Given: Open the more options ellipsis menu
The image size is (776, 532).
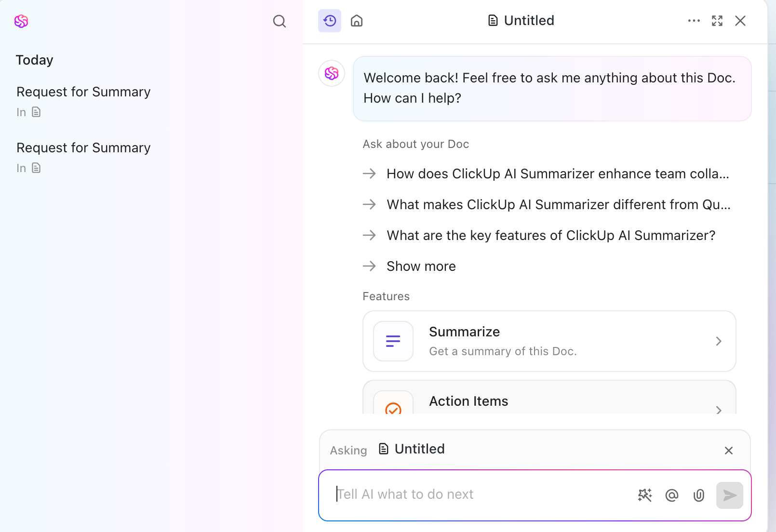Looking at the screenshot, I should [694, 21].
